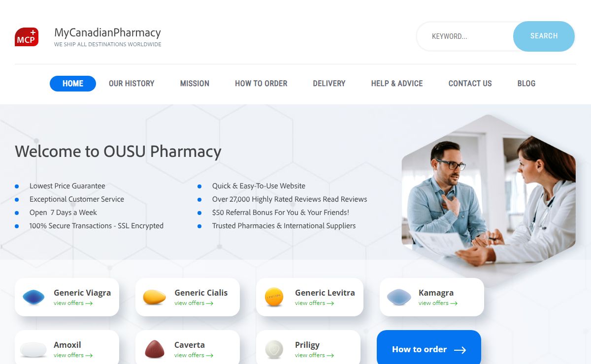Image resolution: width=591 pixels, height=364 pixels.
Task: Go to the Delivery page in navigation
Action: point(329,84)
